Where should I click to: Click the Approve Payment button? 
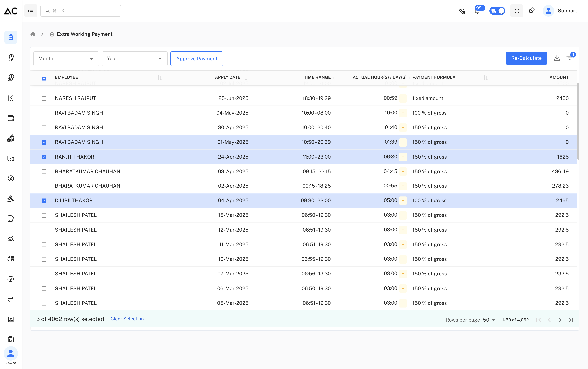pos(197,59)
